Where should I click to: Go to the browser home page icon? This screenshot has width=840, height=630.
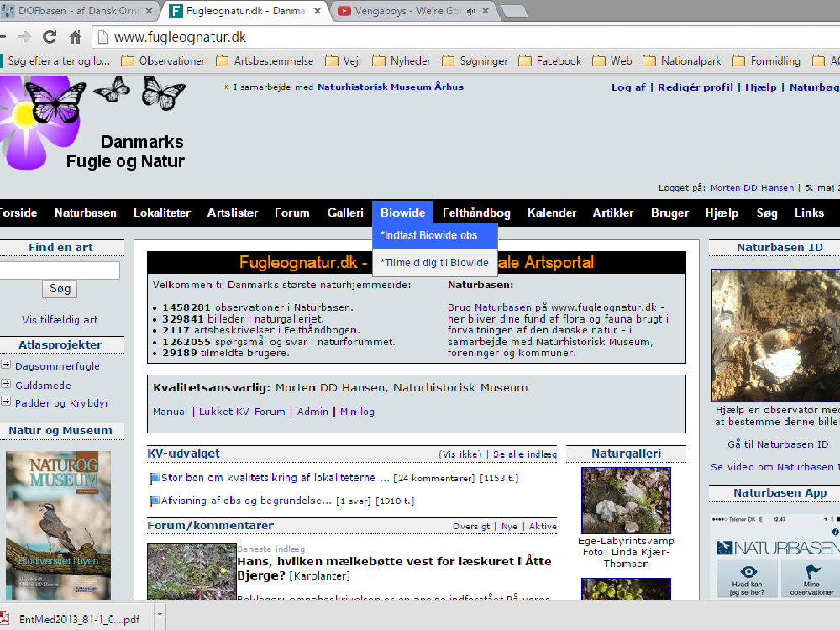pos(76,37)
